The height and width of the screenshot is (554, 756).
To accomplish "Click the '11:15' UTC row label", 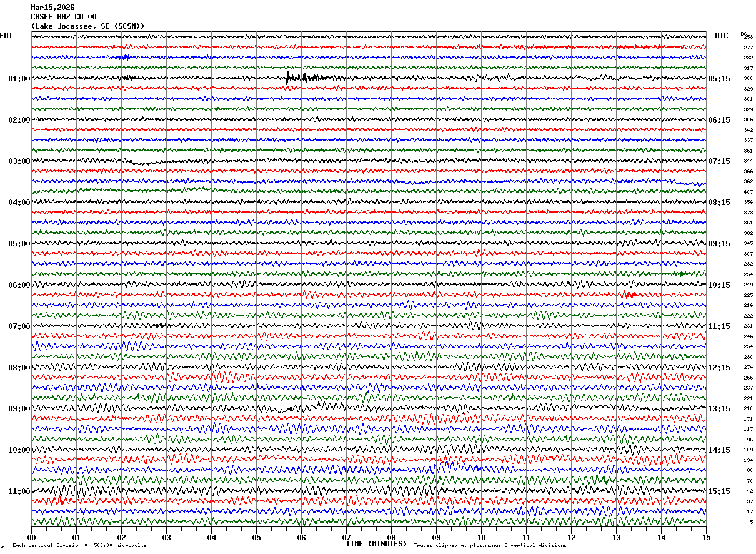I will [x=719, y=326].
